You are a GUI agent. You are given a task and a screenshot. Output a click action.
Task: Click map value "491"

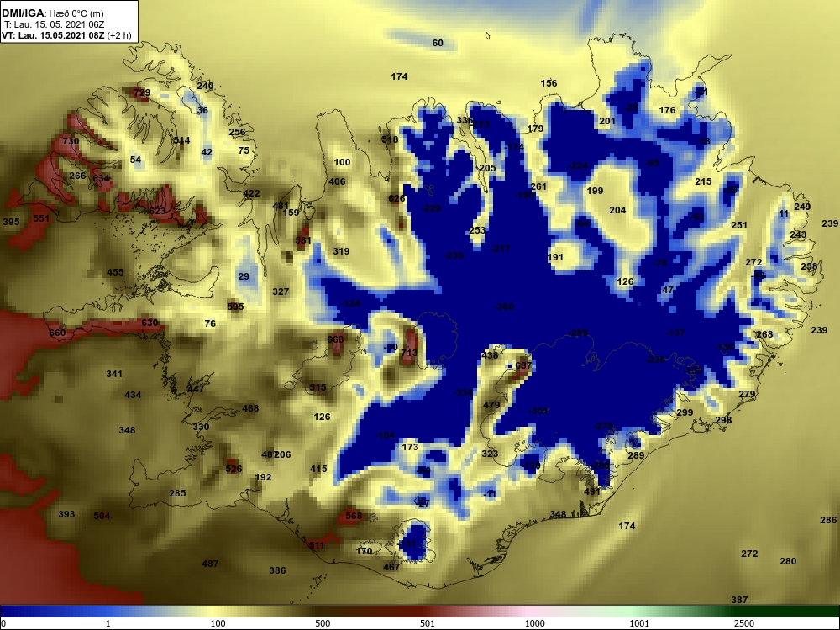click(592, 491)
